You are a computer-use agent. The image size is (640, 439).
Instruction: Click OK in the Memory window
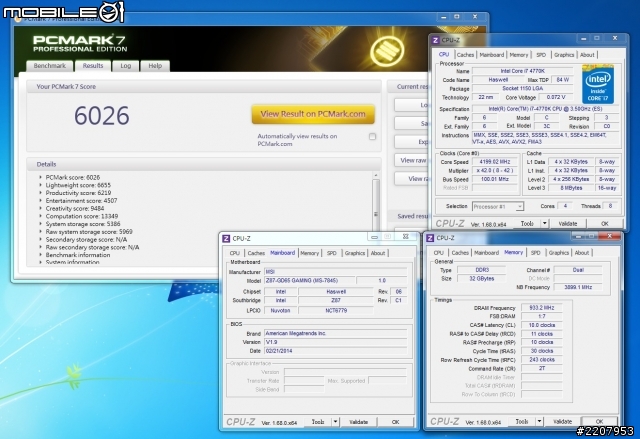pyautogui.click(x=599, y=421)
